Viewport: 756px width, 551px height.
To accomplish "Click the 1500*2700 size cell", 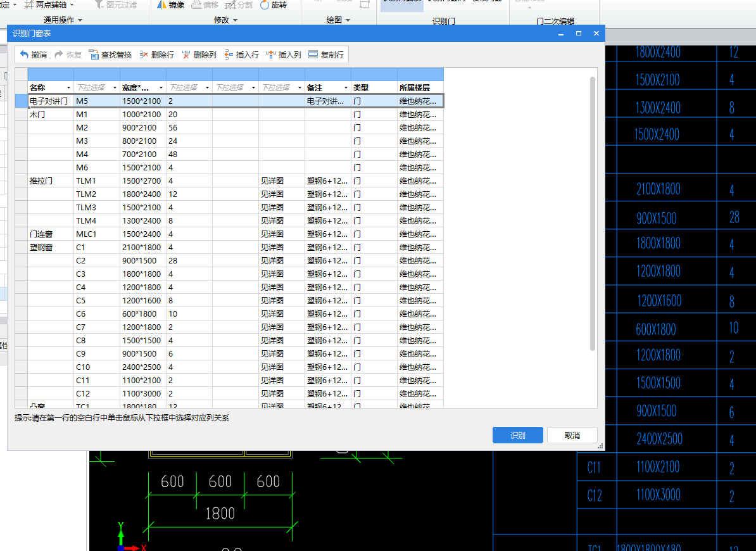I will (143, 180).
